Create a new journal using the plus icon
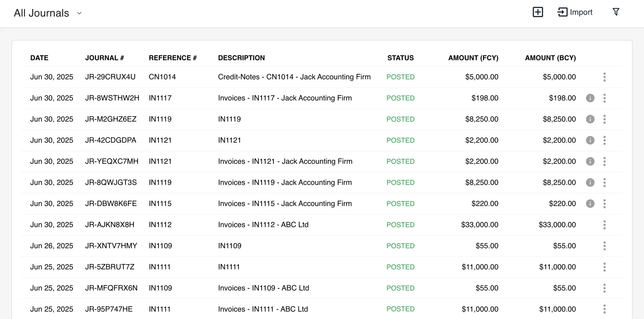644x319 pixels. coord(538,12)
